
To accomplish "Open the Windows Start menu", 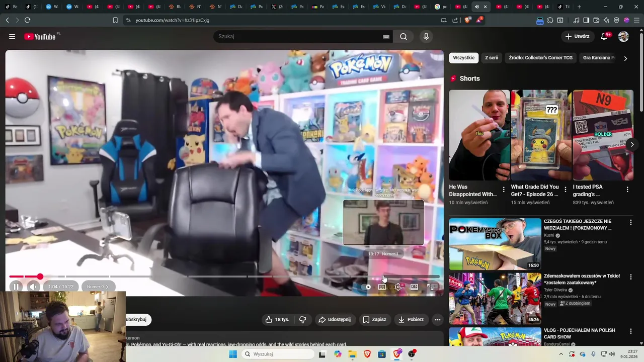I will tap(232, 354).
